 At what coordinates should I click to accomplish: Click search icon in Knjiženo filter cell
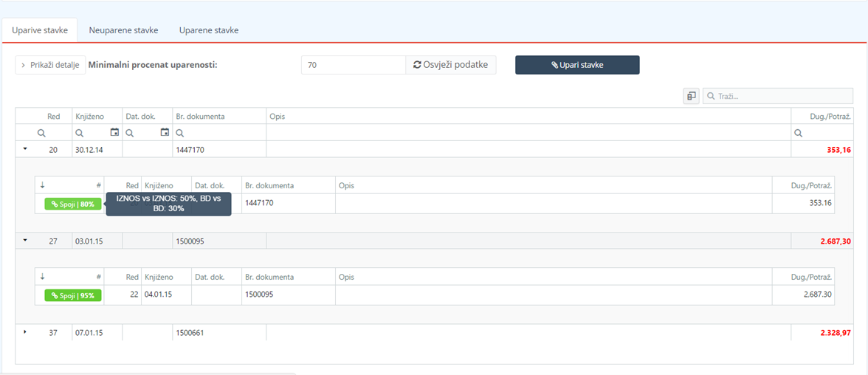[x=79, y=133]
